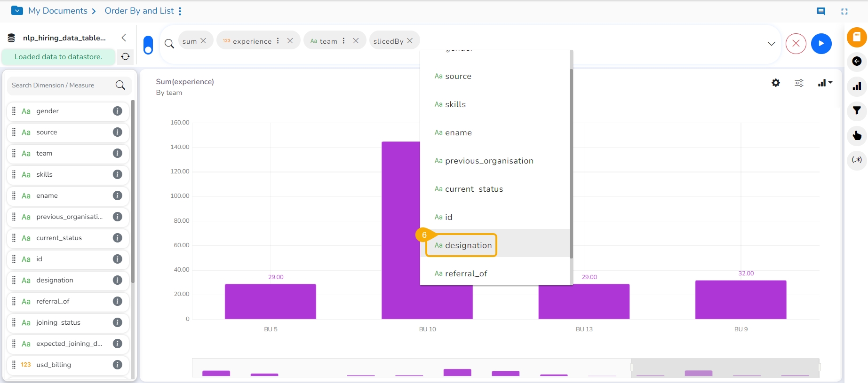868x383 pixels.
Task: Open the chart properties sliders icon
Action: pos(799,83)
